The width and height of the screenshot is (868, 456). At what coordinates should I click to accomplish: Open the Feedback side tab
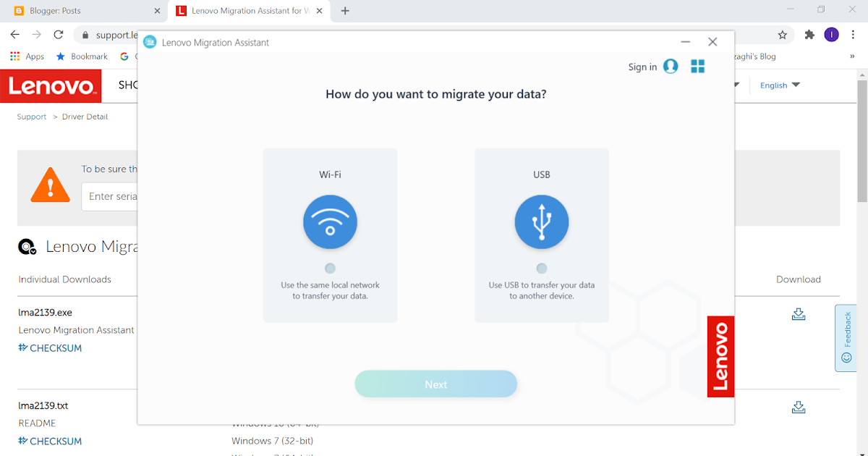[846, 338]
